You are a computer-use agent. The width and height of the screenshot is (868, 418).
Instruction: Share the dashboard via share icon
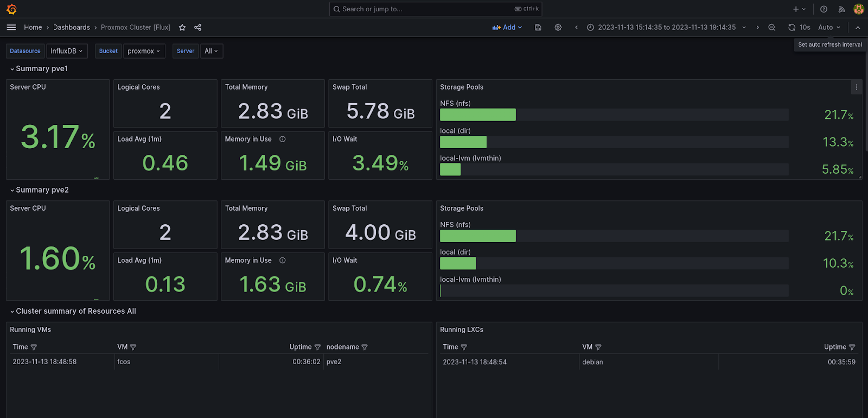pos(198,27)
